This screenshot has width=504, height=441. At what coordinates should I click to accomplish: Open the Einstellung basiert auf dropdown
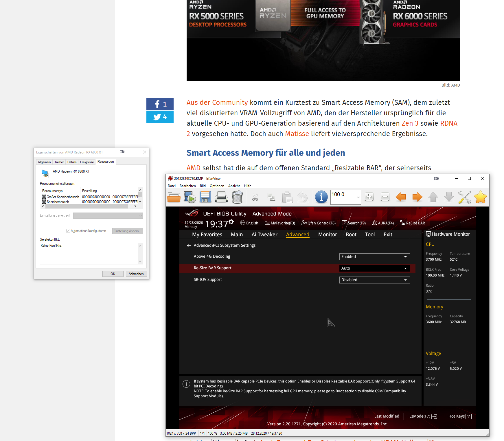(x=108, y=216)
